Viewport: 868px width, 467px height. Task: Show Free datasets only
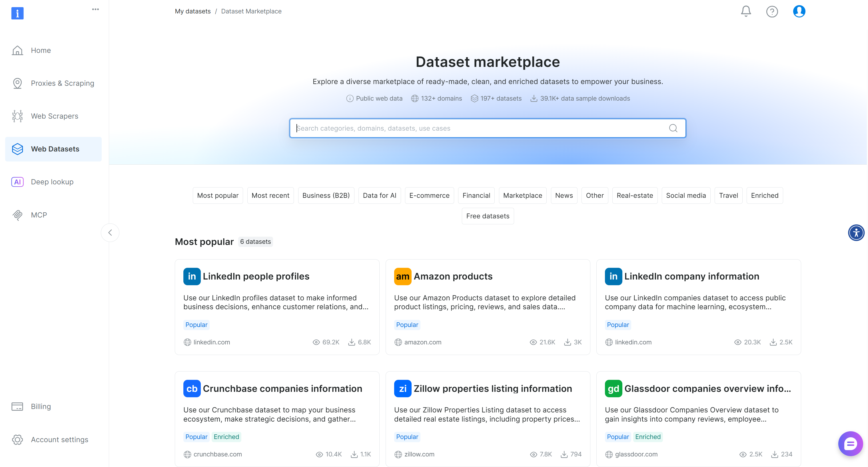(x=488, y=216)
